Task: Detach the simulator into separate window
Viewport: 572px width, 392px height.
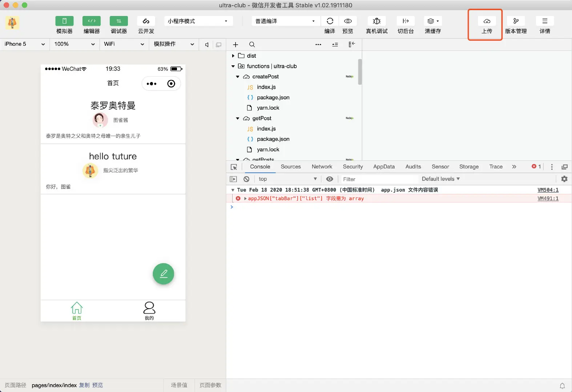Action: coord(218,45)
